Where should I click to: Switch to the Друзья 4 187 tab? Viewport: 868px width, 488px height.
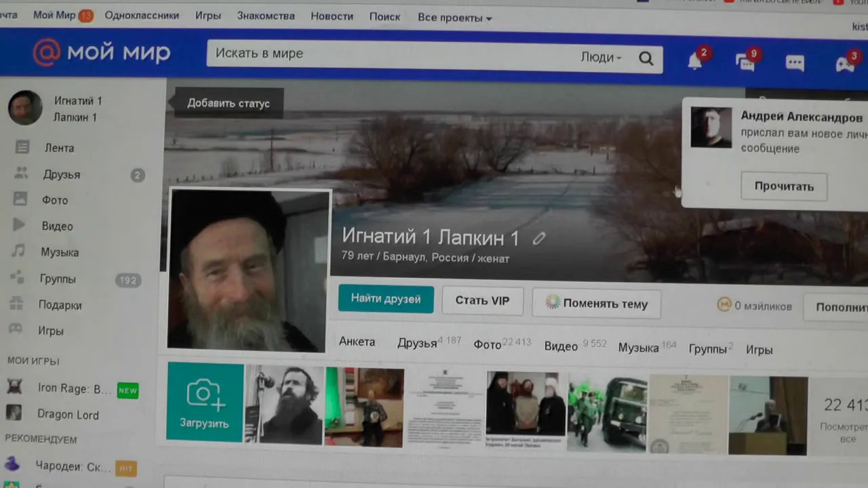(x=429, y=342)
